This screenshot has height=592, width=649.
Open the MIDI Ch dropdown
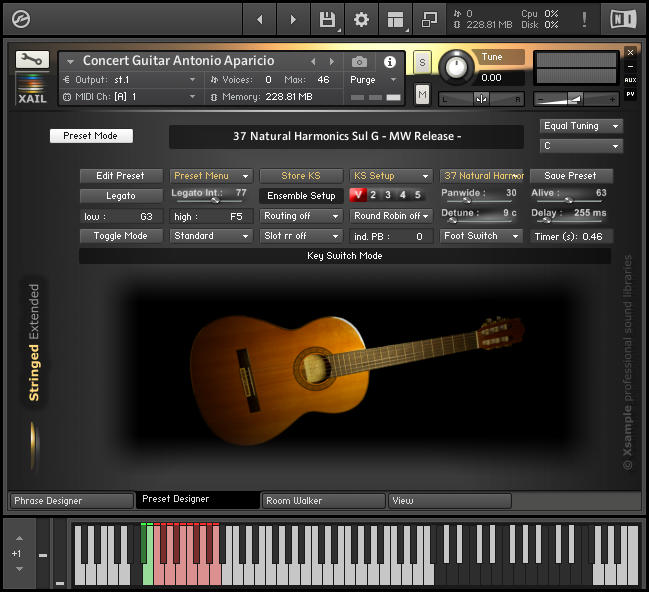(129, 97)
